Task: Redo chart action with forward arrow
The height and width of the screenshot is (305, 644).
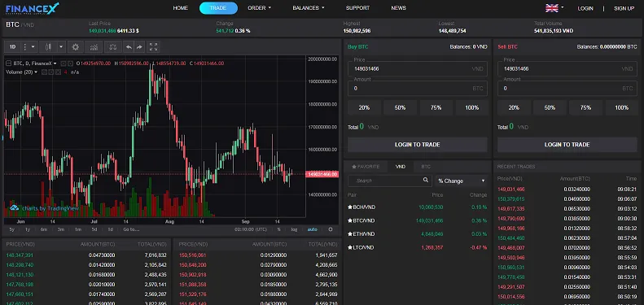Action: [x=140, y=47]
